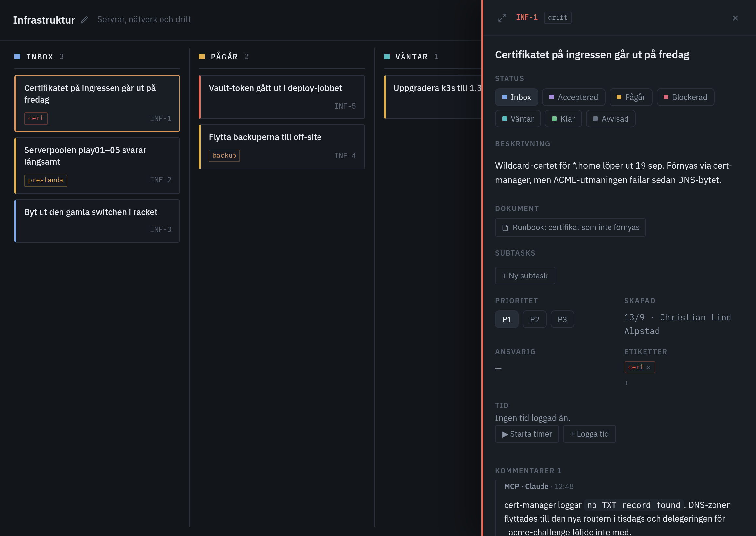Screen dimensions: 756x536
Task: Select priority P1
Action: [507, 320]
